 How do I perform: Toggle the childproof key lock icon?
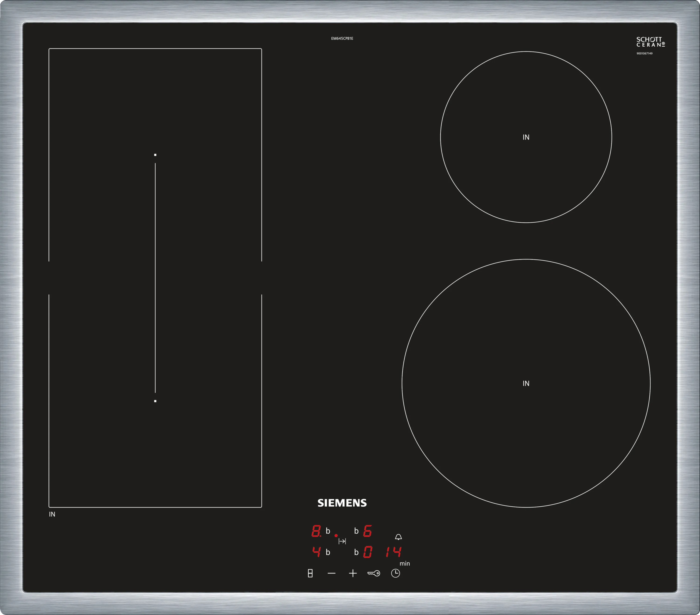click(x=374, y=573)
